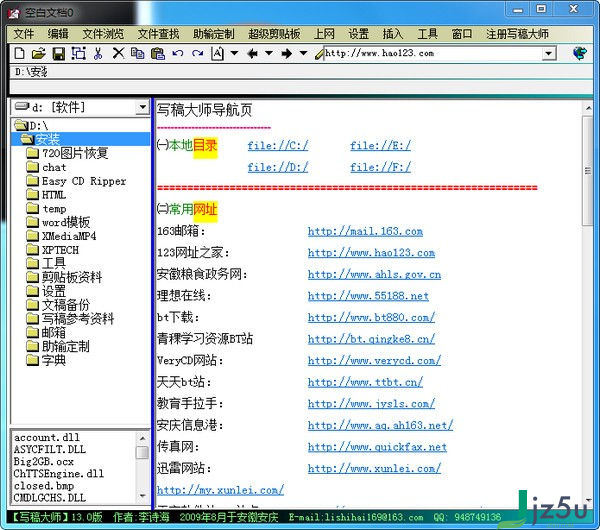Click the file://F:/ link

pyautogui.click(x=380, y=167)
